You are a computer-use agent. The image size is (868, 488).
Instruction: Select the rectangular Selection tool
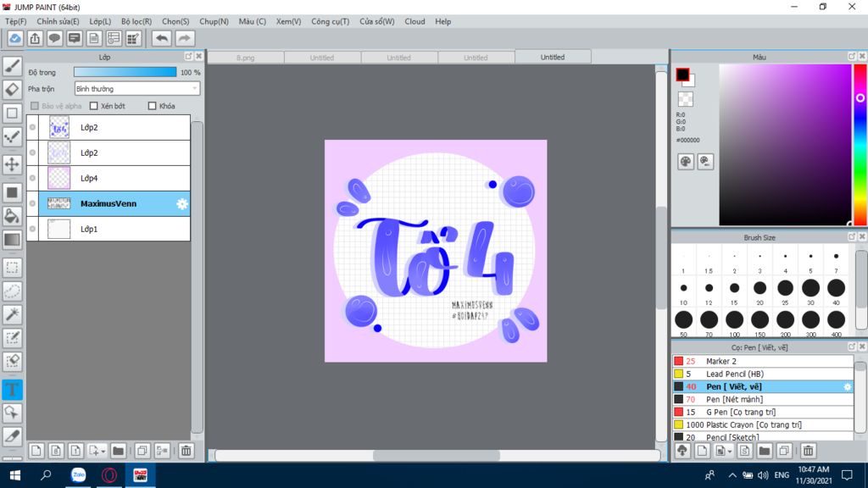tap(12, 268)
